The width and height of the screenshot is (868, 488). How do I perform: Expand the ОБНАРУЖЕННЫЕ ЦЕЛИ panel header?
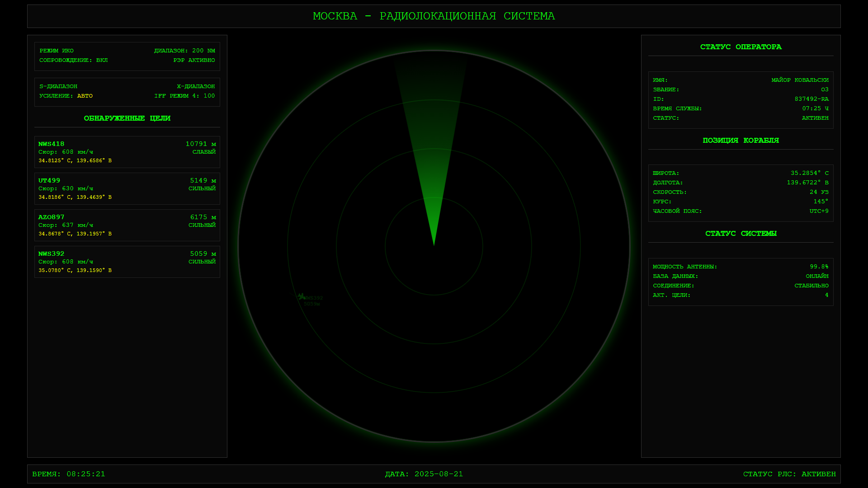point(127,118)
